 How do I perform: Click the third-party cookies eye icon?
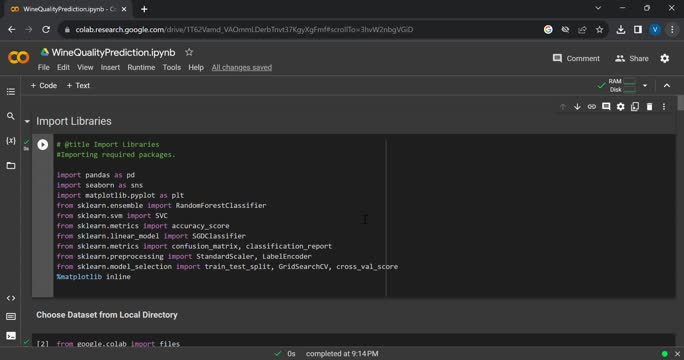coord(565,29)
